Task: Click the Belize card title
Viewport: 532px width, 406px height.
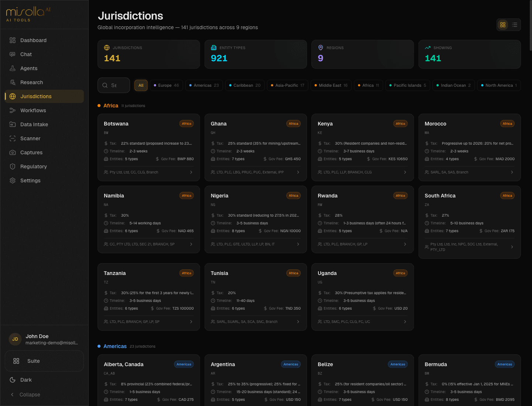Action: 325,364
